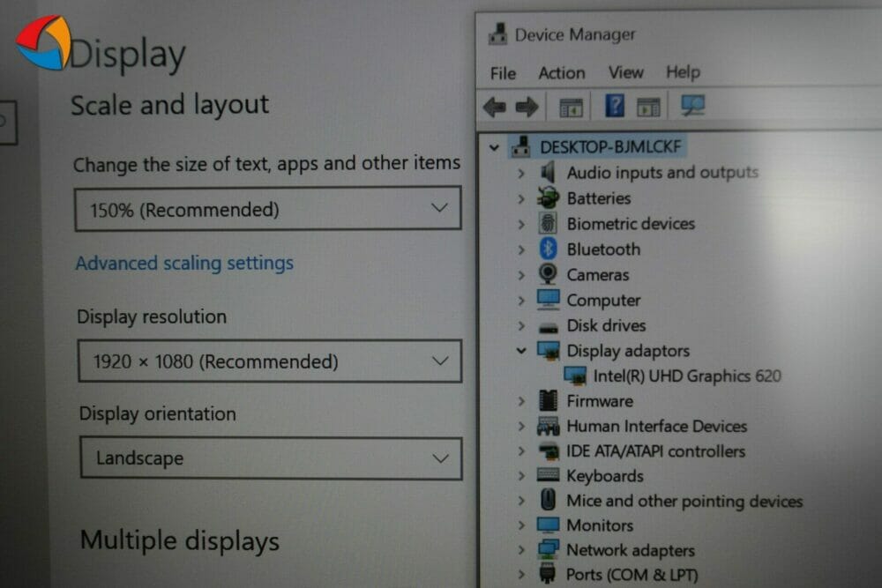This screenshot has width=882, height=588.
Task: Open the View menu in Device Manager
Action: 625,72
